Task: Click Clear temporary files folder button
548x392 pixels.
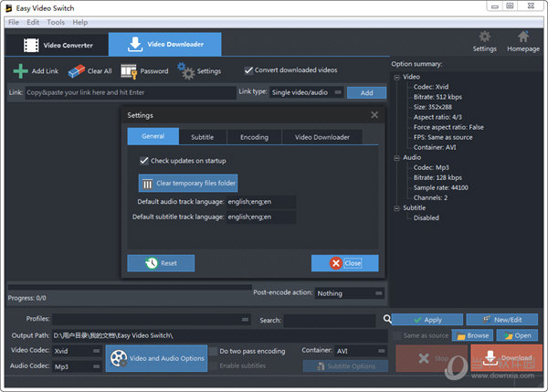Action: pos(188,184)
